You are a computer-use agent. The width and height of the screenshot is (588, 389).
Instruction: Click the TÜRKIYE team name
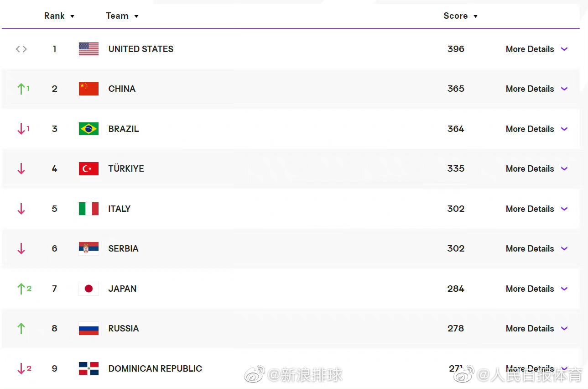tap(126, 169)
